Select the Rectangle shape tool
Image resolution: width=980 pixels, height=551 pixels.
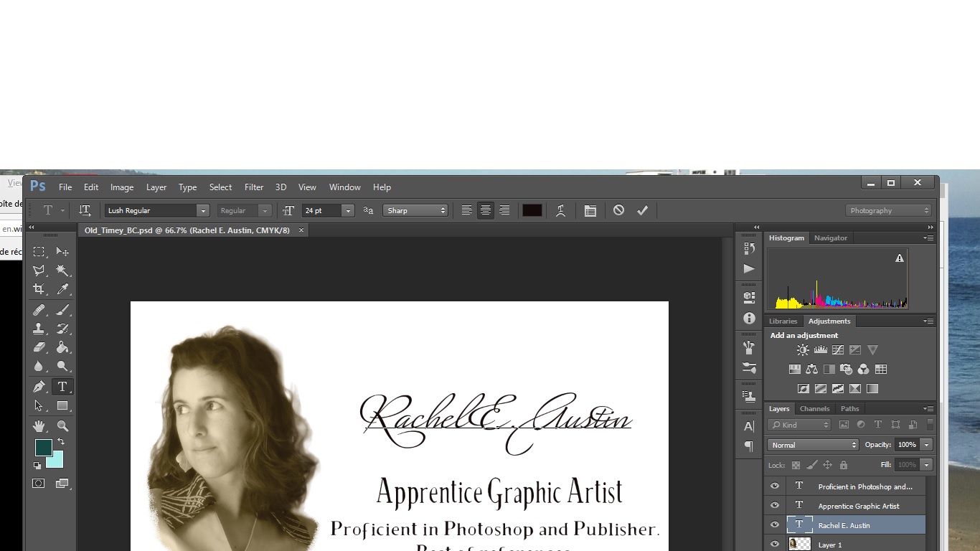tap(62, 405)
